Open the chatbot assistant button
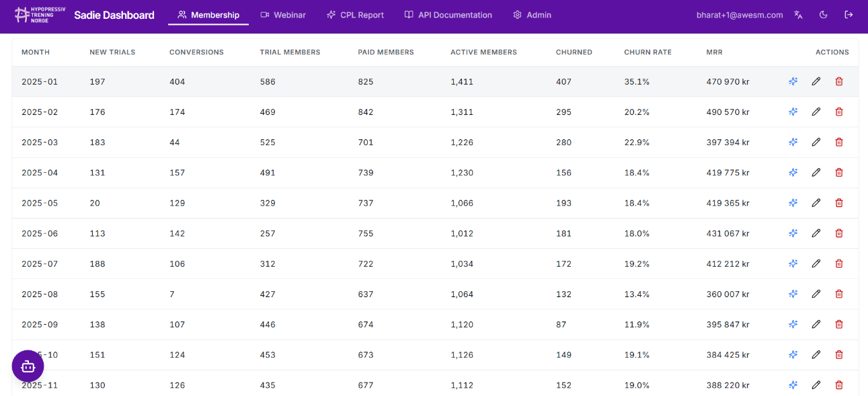The width and height of the screenshot is (868, 396). point(28,366)
